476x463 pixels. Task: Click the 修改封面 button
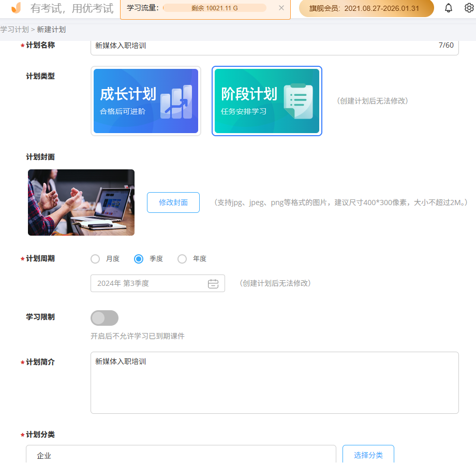coord(173,202)
